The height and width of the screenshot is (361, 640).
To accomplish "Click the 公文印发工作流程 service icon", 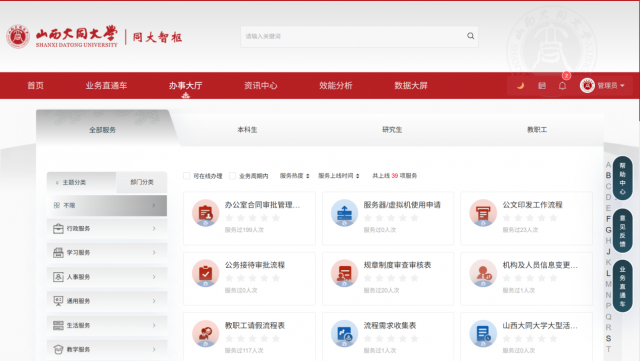I will tap(483, 213).
